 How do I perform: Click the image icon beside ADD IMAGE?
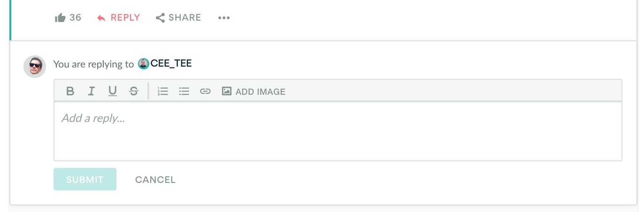pyautogui.click(x=227, y=91)
